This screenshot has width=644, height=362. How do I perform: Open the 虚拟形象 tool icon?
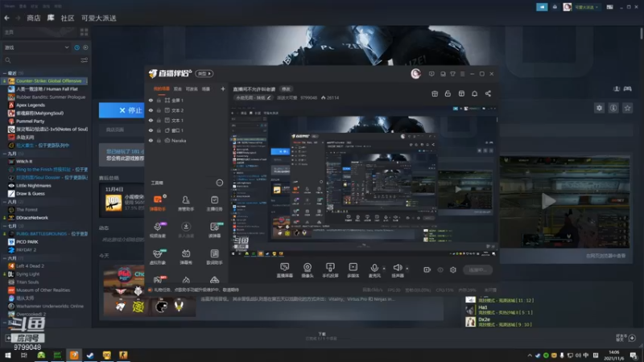[157, 257]
